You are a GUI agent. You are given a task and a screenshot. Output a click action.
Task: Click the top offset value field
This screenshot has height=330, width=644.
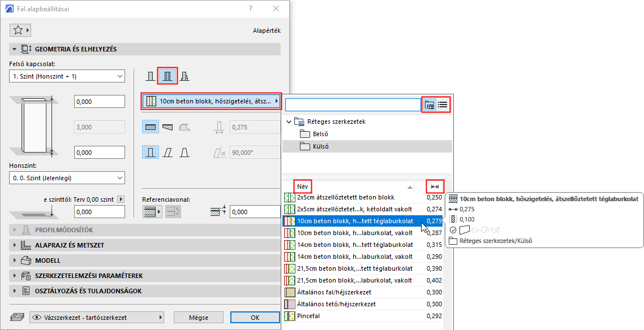[x=100, y=102]
